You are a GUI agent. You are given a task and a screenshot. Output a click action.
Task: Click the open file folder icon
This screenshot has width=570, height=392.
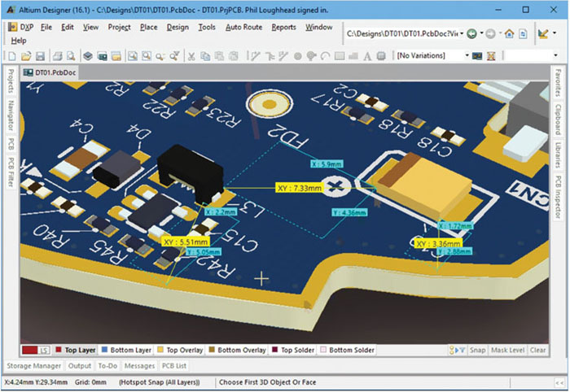pos(26,56)
